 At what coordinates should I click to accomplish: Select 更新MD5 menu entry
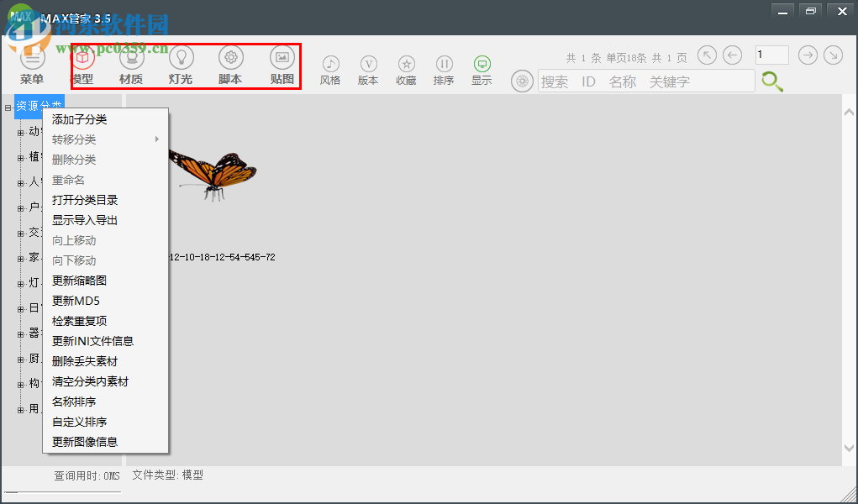coord(105,301)
